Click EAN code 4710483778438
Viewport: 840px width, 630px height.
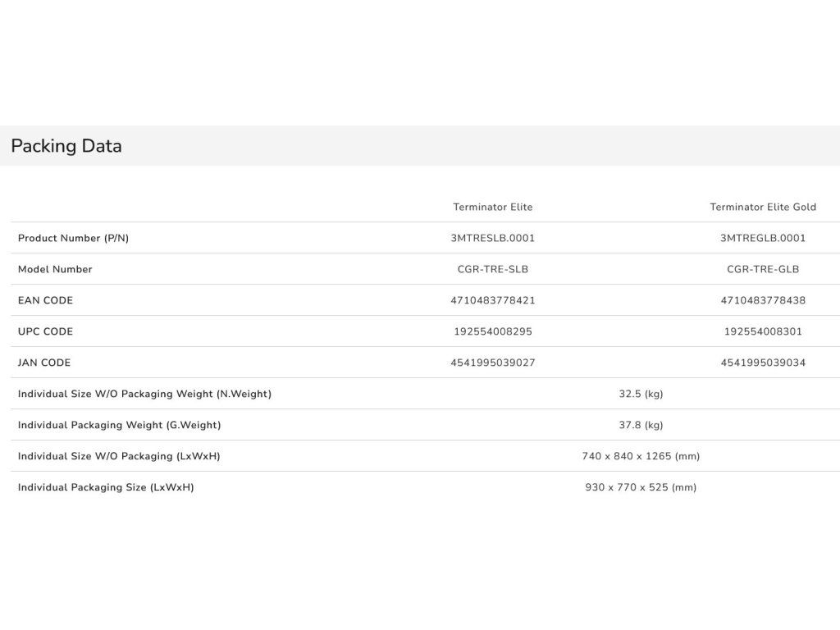(x=763, y=300)
